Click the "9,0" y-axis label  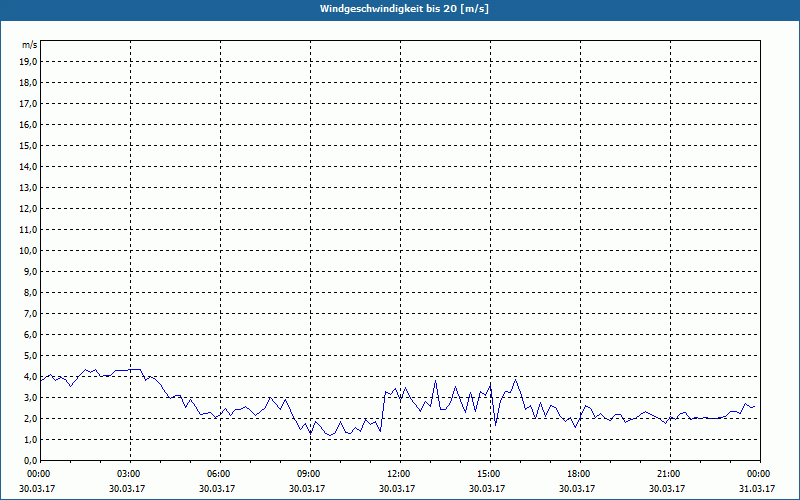click(x=30, y=271)
